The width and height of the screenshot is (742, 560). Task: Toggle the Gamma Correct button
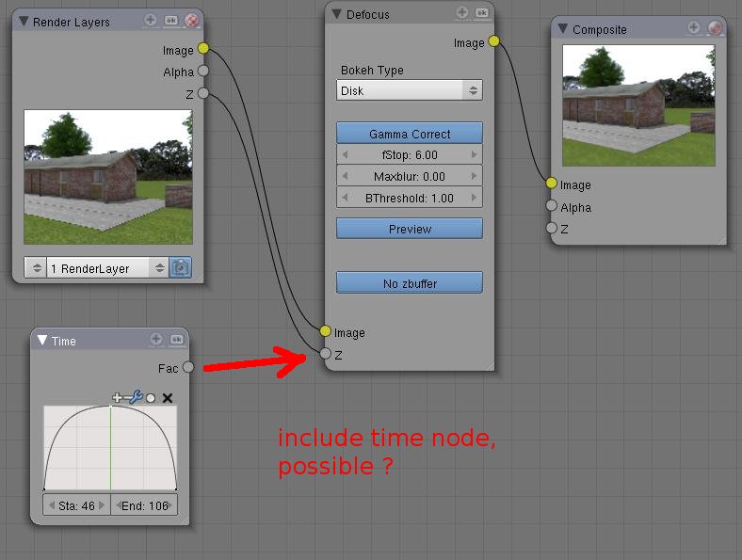point(410,134)
